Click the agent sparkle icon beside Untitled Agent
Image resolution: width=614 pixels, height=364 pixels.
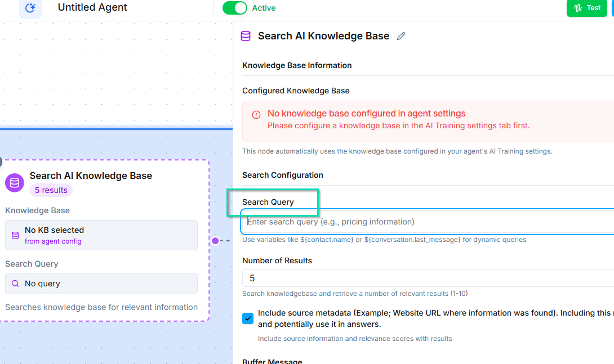(x=30, y=8)
